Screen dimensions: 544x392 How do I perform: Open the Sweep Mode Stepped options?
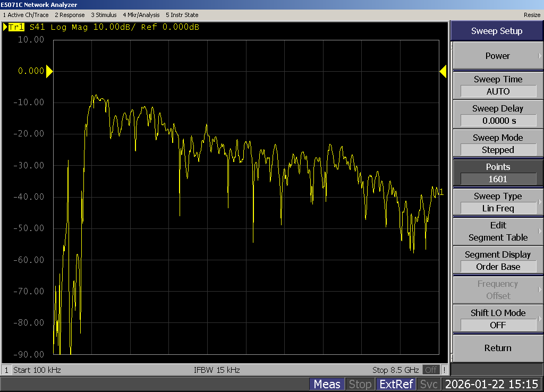click(497, 143)
